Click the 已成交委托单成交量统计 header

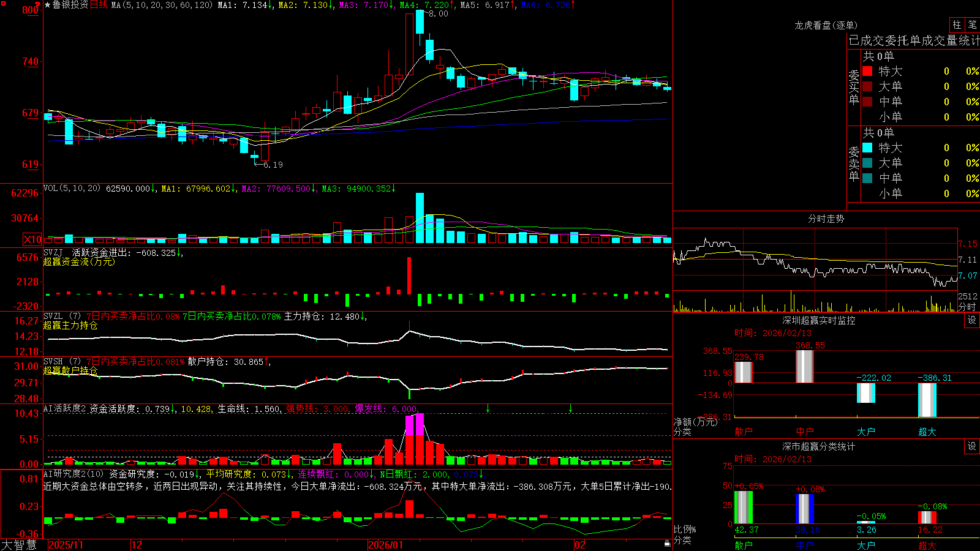(914, 40)
